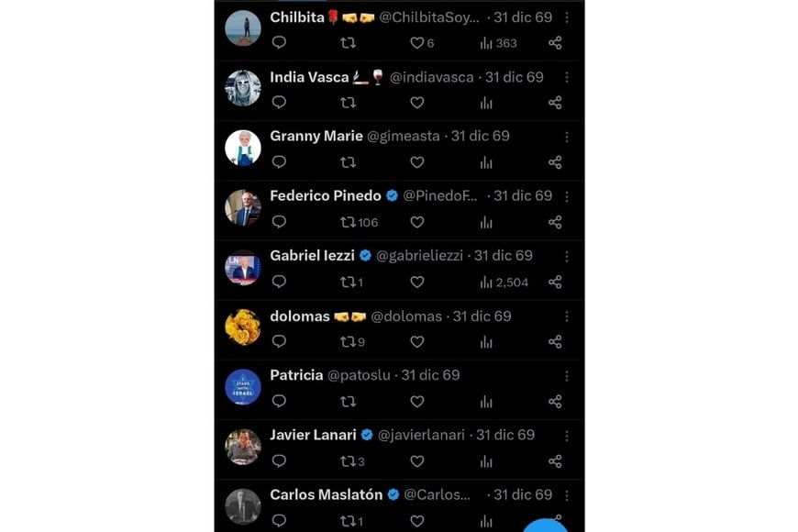Click the retweet icon on Javier Lanari's tweet
This screenshot has height=532, width=798.
[348, 460]
